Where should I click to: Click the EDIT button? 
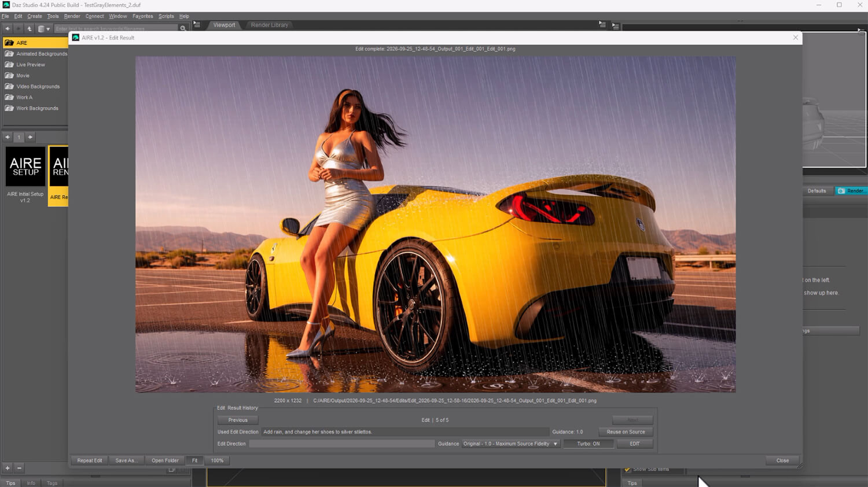click(x=634, y=444)
